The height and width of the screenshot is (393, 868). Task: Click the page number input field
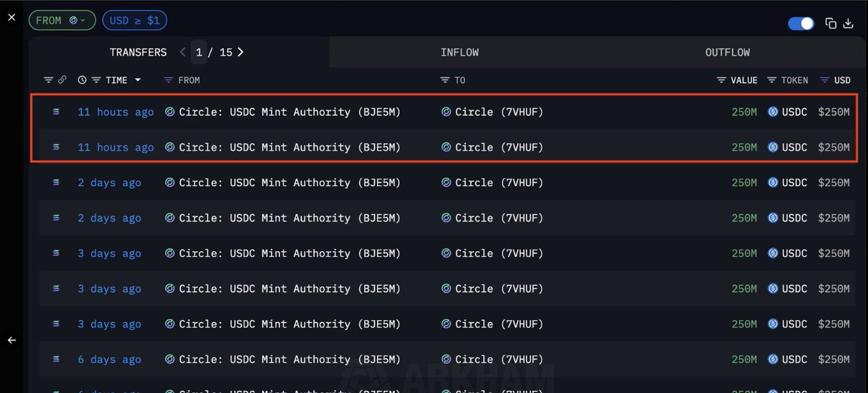pos(199,52)
